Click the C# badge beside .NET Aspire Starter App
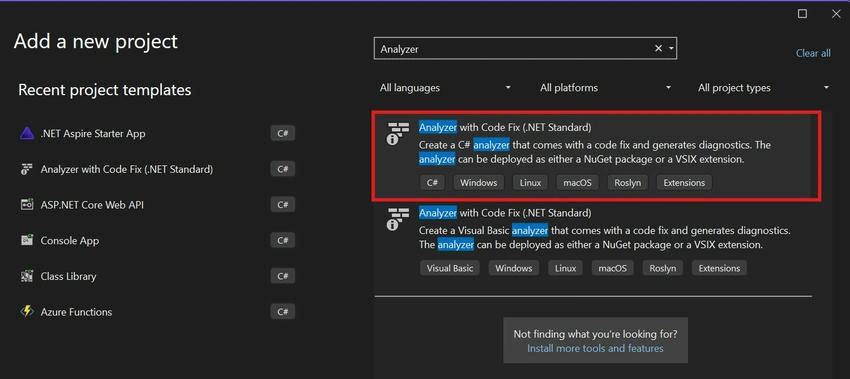This screenshot has height=379, width=850. click(x=282, y=133)
